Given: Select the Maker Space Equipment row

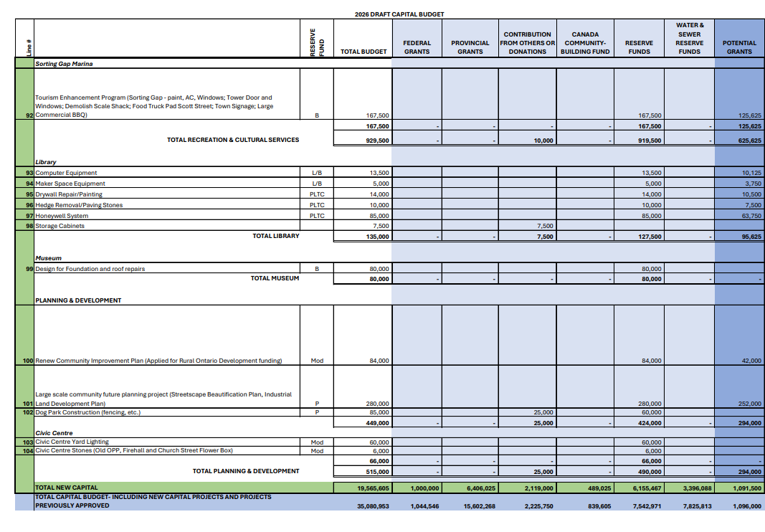Looking at the screenshot, I should 70,184.
